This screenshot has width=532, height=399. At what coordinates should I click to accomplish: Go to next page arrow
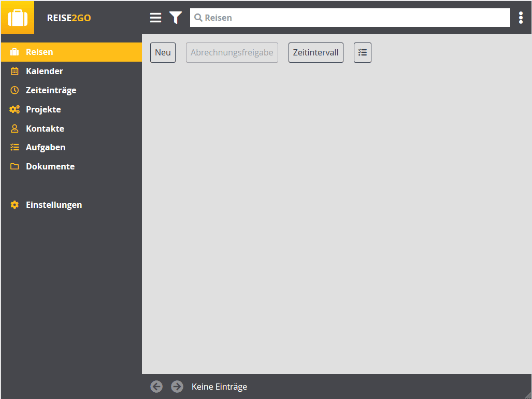click(x=177, y=387)
